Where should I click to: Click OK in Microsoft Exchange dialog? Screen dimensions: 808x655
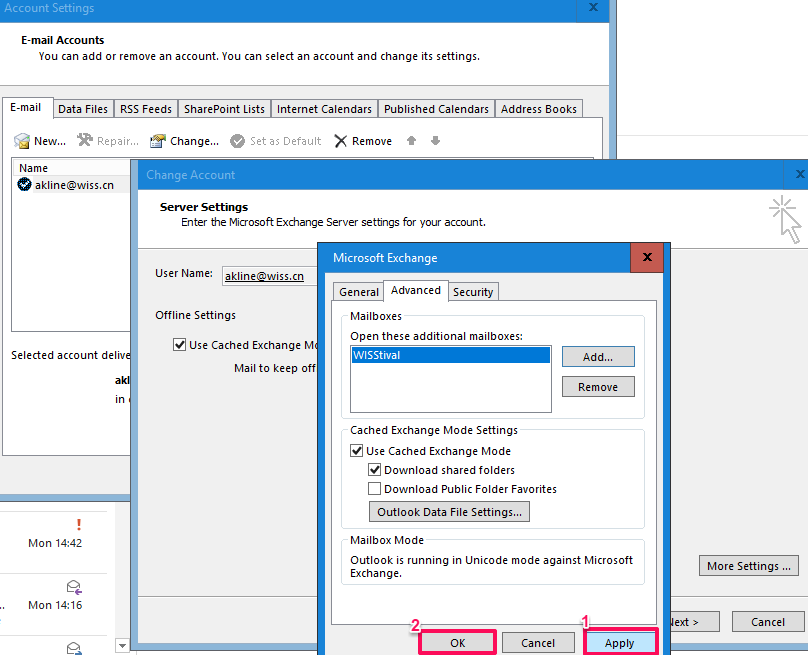click(458, 643)
